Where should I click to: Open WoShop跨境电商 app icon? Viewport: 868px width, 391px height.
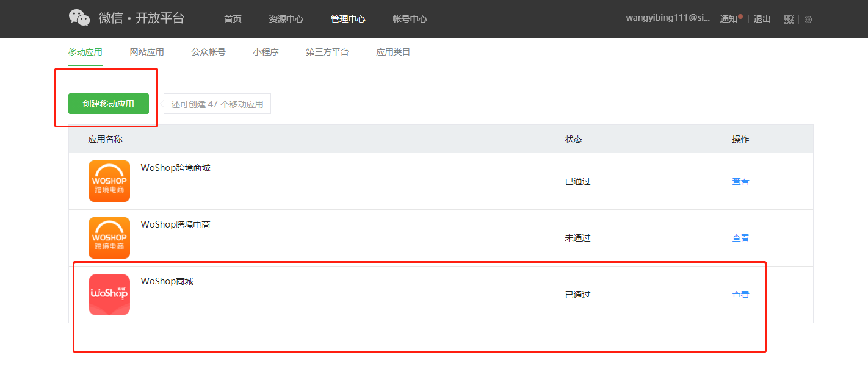point(109,238)
